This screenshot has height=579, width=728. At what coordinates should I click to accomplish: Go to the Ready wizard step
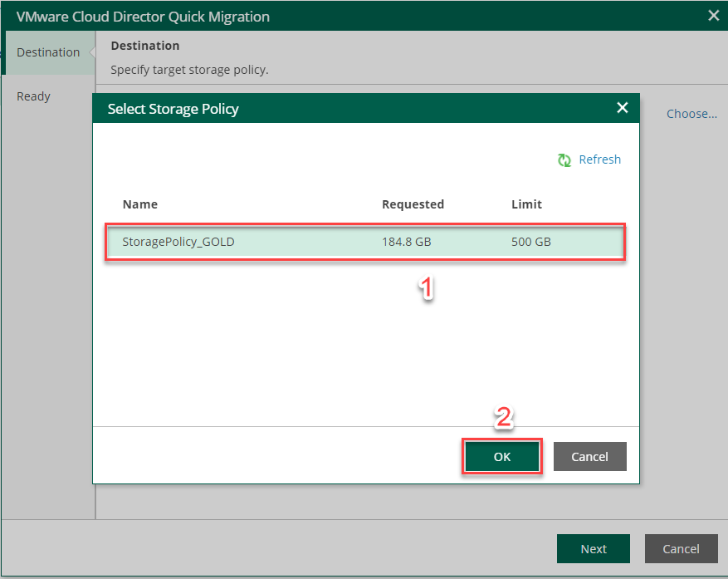point(34,96)
